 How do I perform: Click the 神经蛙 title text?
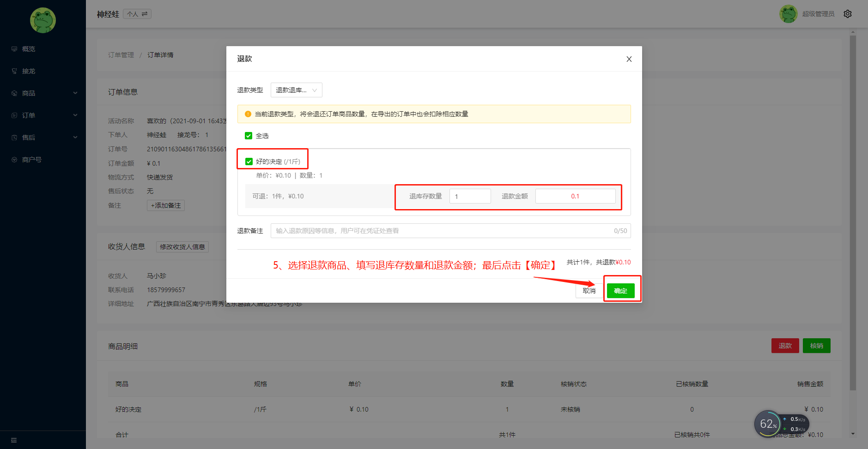(108, 14)
